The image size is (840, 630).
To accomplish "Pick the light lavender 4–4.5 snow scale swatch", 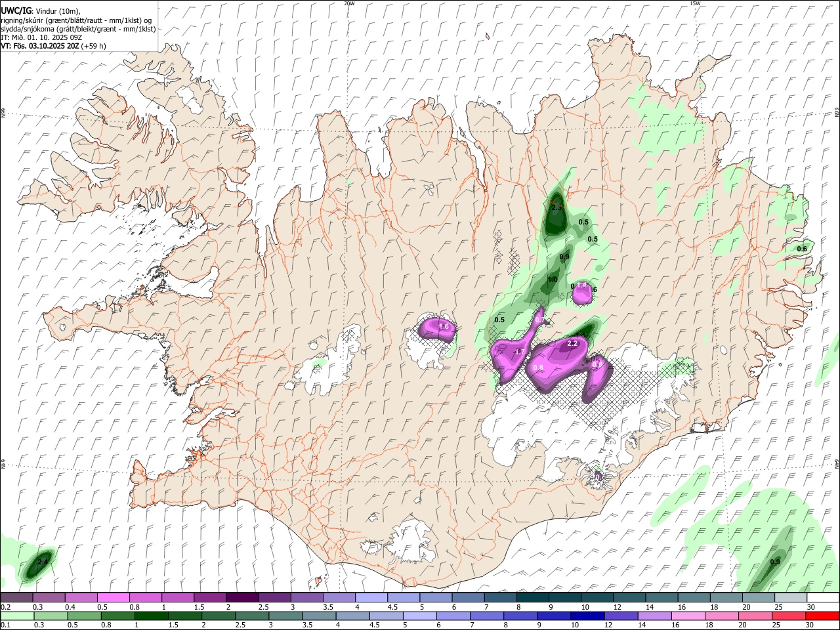I will (371, 597).
